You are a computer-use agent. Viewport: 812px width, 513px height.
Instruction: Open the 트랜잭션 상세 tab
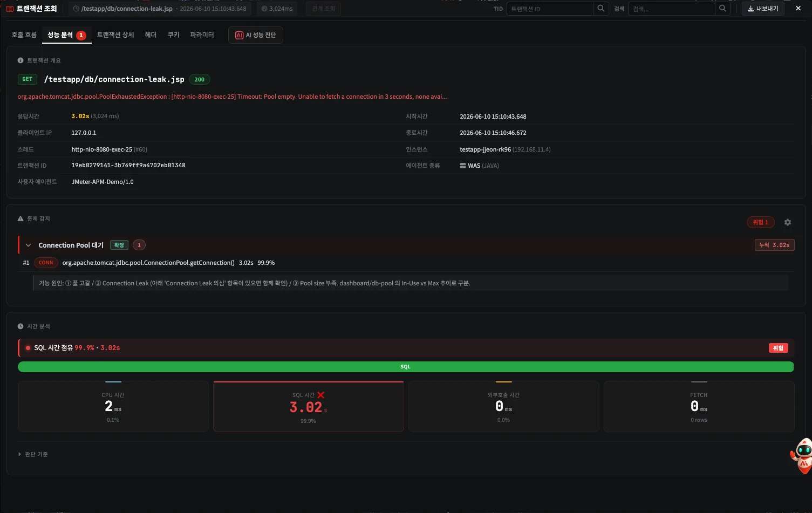pyautogui.click(x=115, y=35)
